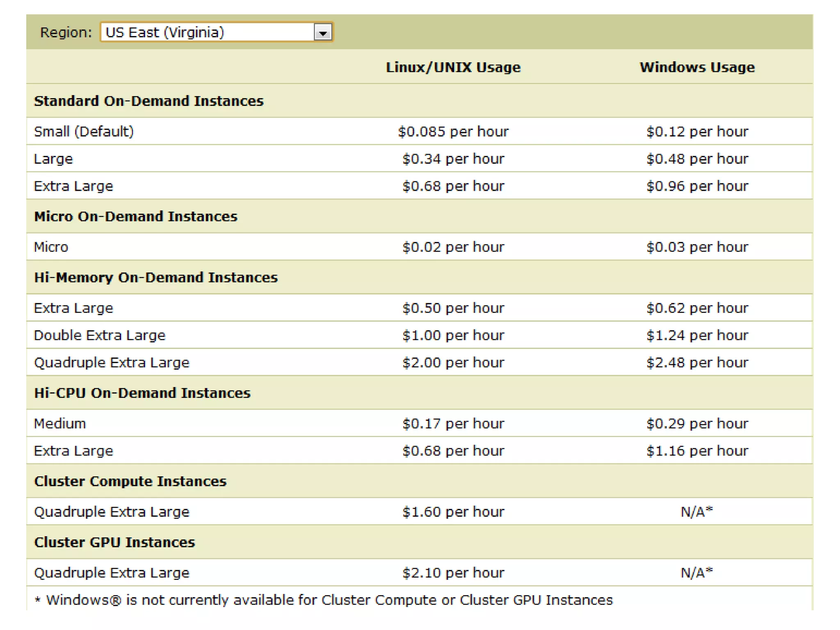840x630 pixels.
Task: Select the $0.29 per hour price
Action: 697,424
